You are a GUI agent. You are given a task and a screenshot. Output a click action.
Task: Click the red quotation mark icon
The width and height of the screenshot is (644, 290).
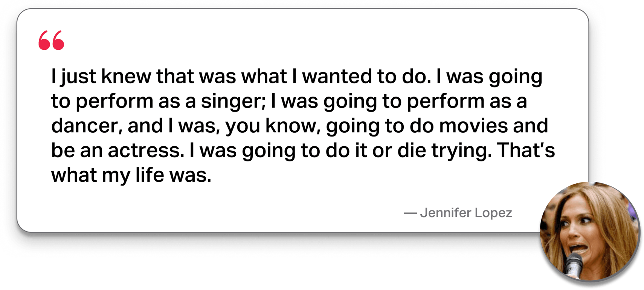[x=51, y=40]
